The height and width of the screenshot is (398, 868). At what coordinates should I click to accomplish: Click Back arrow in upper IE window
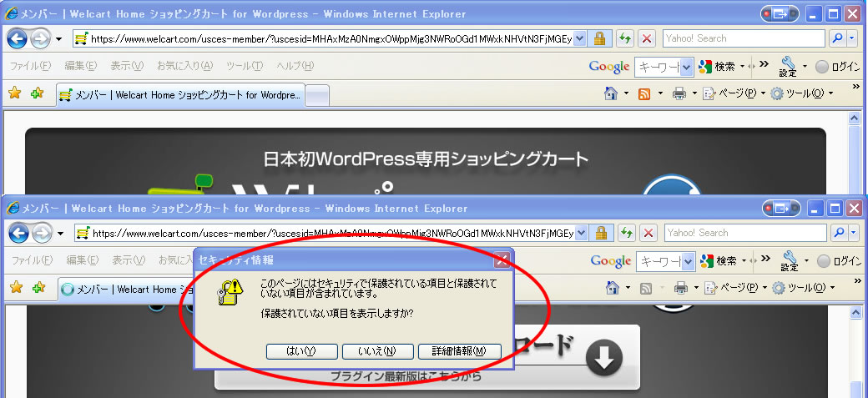(18, 38)
